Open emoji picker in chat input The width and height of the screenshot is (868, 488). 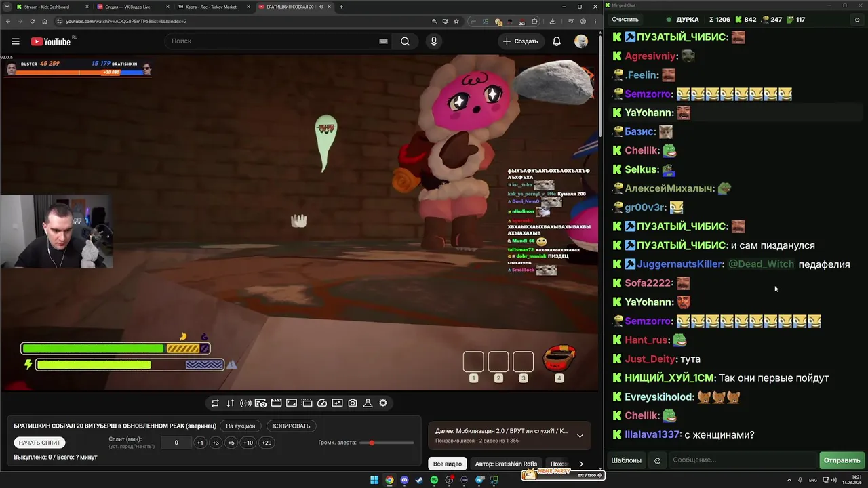point(657,461)
